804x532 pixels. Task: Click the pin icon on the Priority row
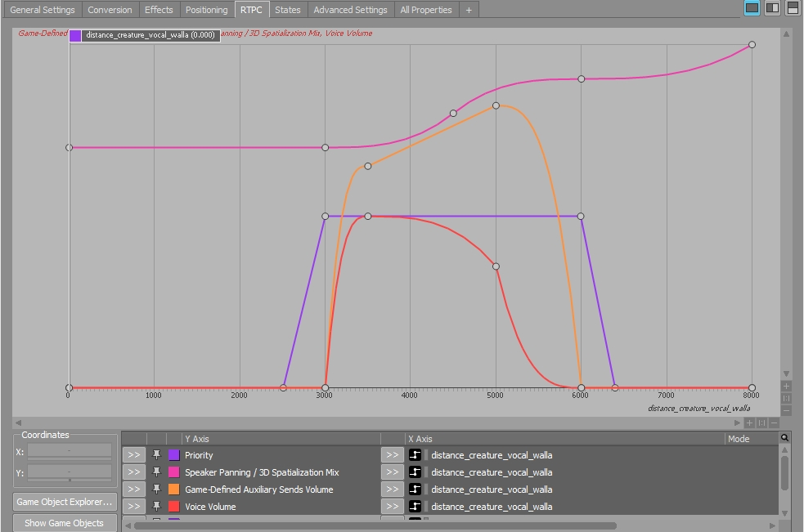[x=156, y=454]
